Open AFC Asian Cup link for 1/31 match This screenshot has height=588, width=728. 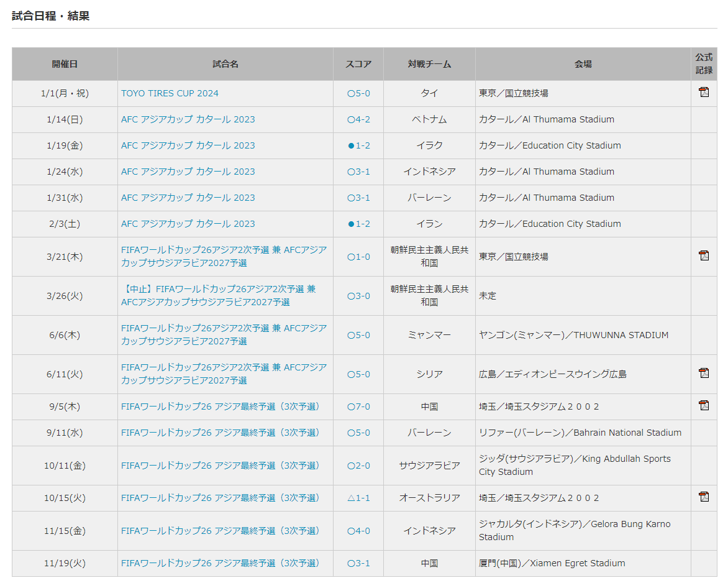[x=188, y=198]
